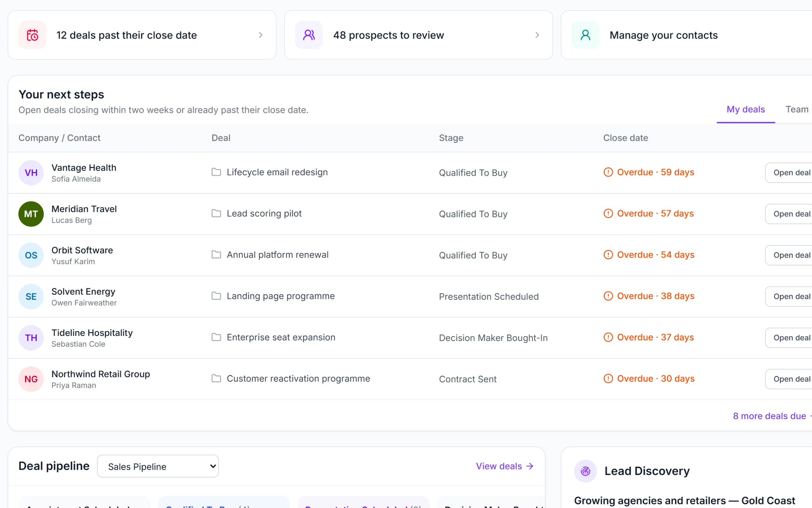The image size is (812, 508).
Task: Click the 8 more deals due link
Action: click(x=772, y=416)
